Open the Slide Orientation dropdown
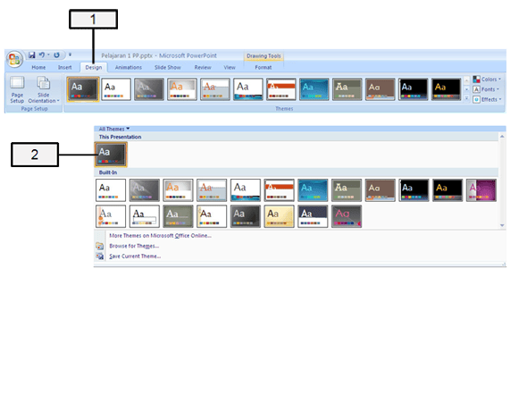527x420 pixels. [44, 89]
